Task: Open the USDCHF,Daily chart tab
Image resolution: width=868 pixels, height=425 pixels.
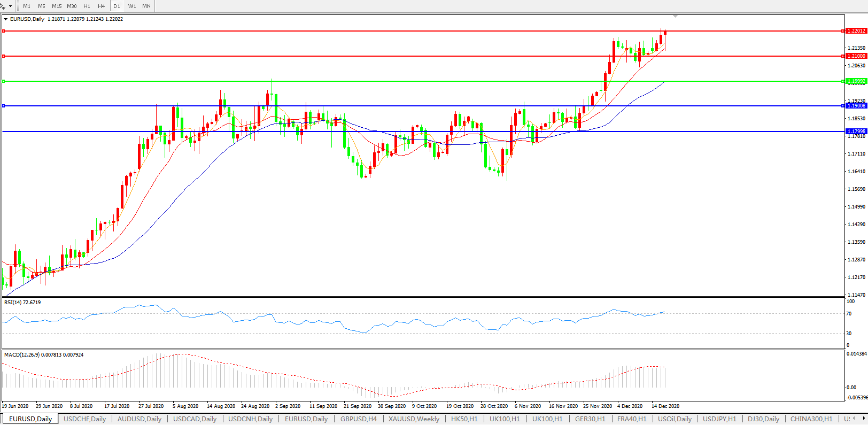Action: 85,419
